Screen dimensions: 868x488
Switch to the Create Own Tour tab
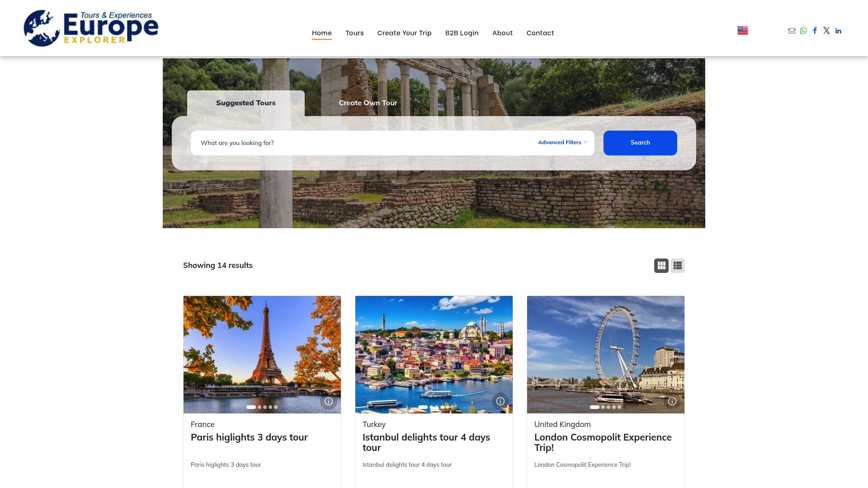click(x=368, y=103)
